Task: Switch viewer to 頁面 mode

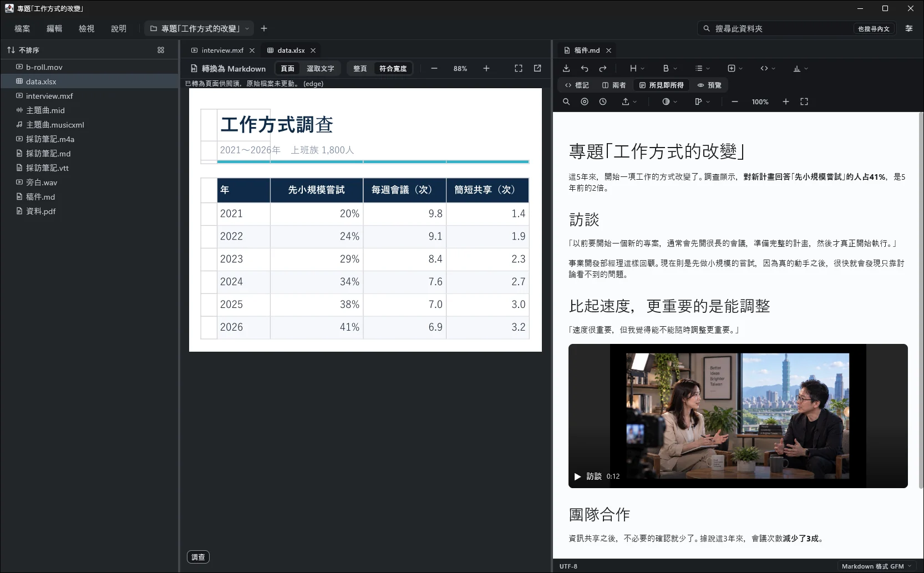Action: click(287, 68)
